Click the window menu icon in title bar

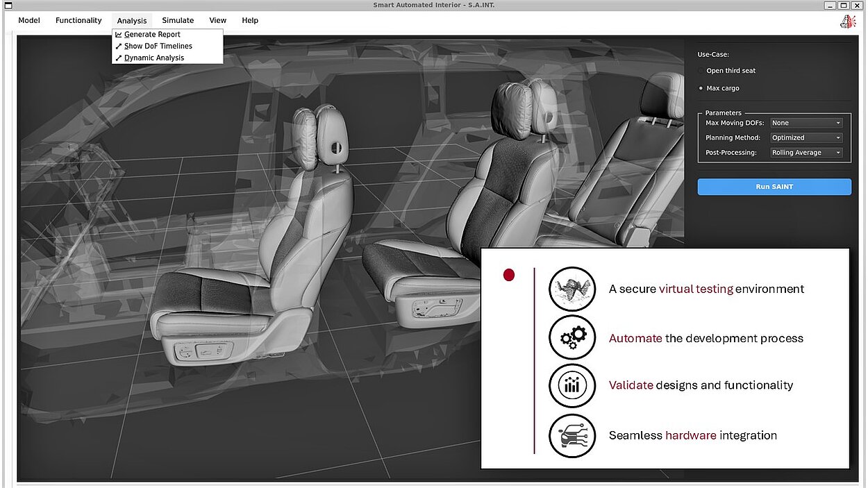click(x=8, y=6)
